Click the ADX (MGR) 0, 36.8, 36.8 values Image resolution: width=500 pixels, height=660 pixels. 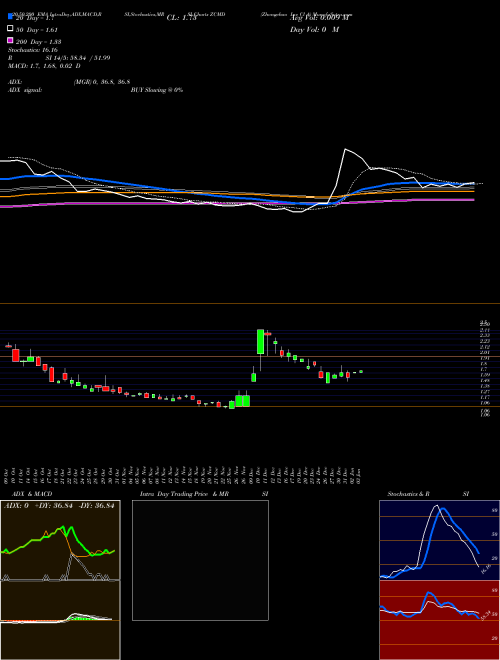[101, 82]
